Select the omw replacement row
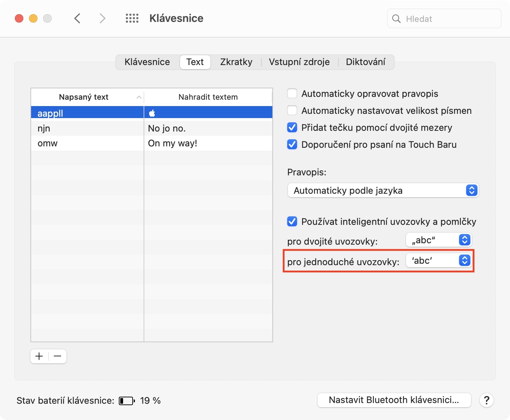Screen dimensions: 510x420 (87, 143)
